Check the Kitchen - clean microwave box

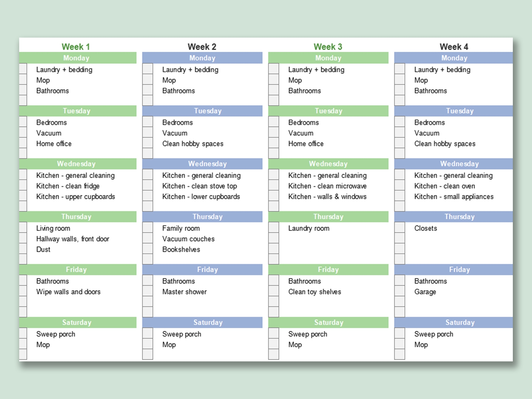(273, 185)
